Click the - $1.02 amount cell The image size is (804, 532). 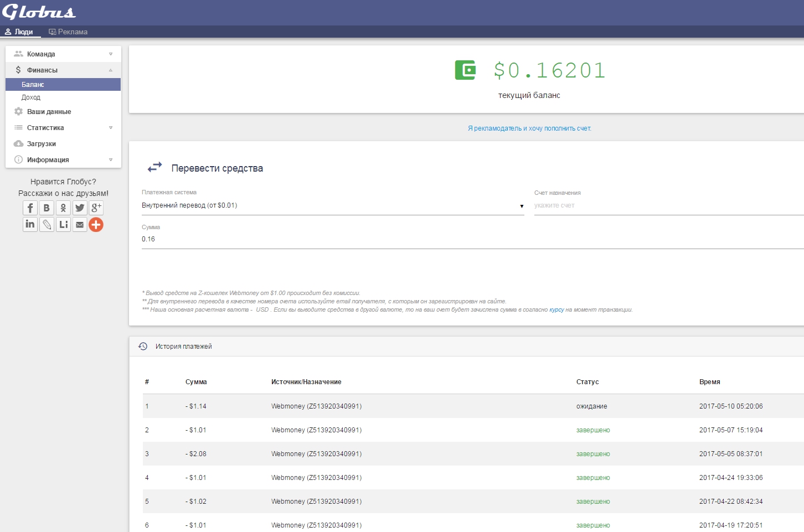point(196,502)
